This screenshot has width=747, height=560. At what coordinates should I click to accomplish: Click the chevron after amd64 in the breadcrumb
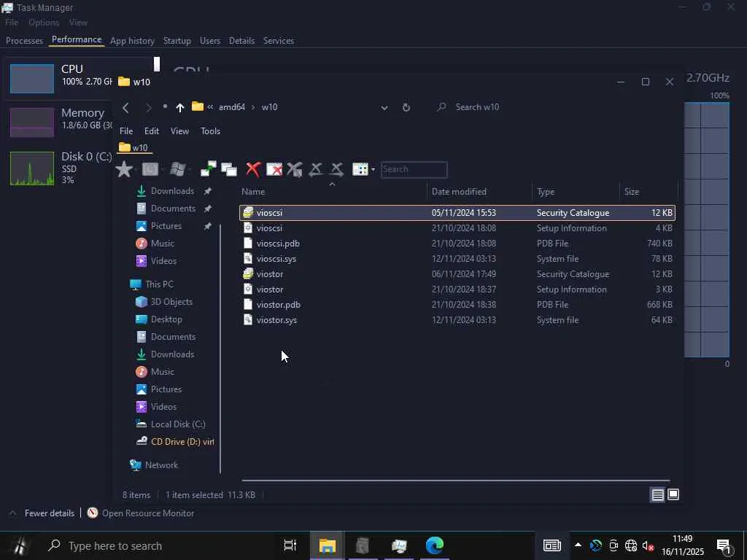253,107
